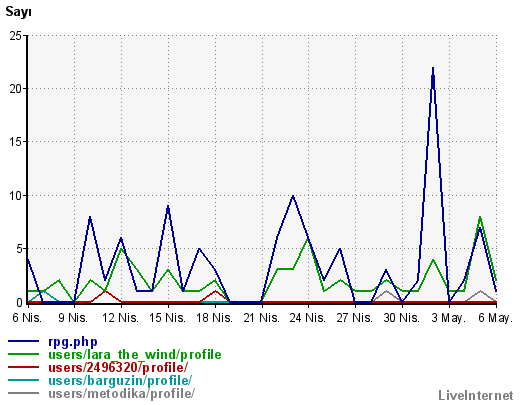Image resolution: width=520 pixels, height=405 pixels.
Task: Click the red 2496320 legend line swatch
Action: [23, 367]
